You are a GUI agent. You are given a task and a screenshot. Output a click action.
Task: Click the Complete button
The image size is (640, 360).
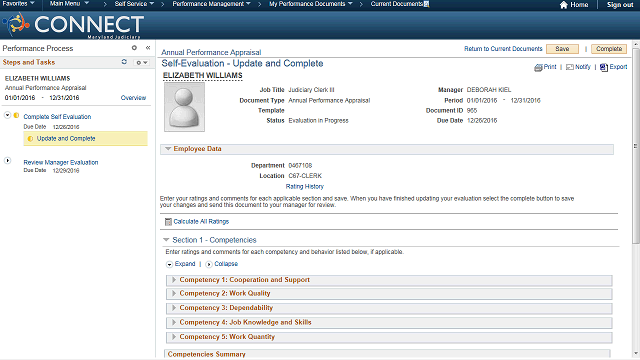click(609, 49)
